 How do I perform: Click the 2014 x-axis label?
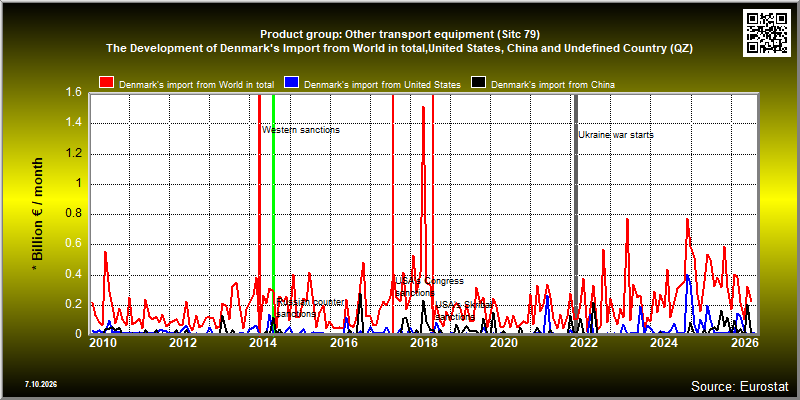click(x=263, y=343)
